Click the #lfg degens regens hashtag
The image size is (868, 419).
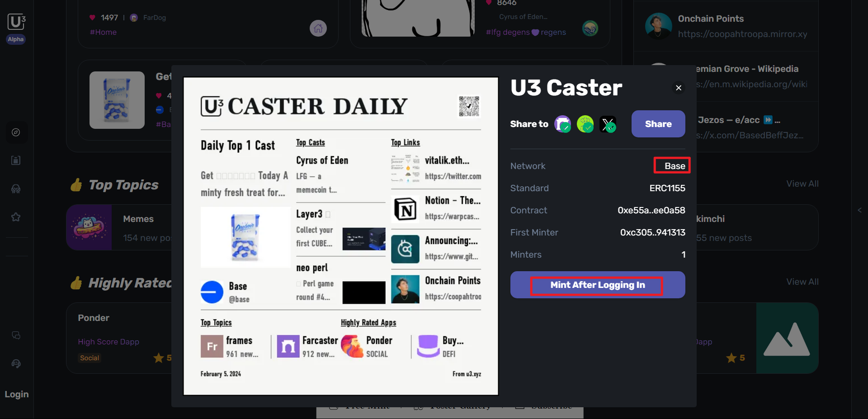526,32
